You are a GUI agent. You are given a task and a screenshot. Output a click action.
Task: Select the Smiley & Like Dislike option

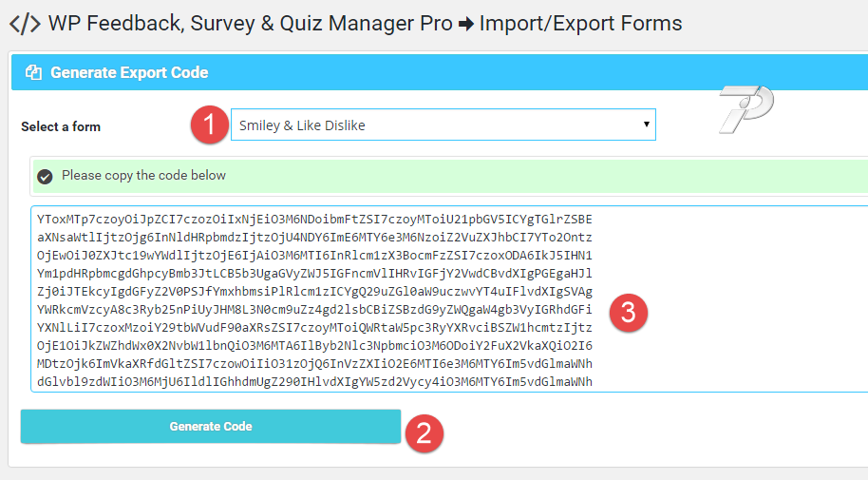point(302,125)
